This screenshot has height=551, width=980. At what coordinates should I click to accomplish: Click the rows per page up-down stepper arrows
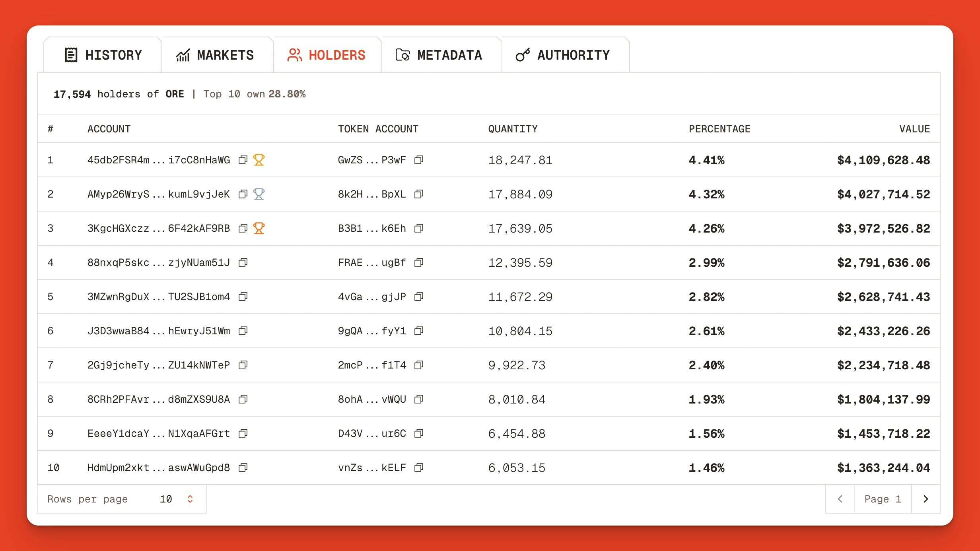pyautogui.click(x=190, y=499)
